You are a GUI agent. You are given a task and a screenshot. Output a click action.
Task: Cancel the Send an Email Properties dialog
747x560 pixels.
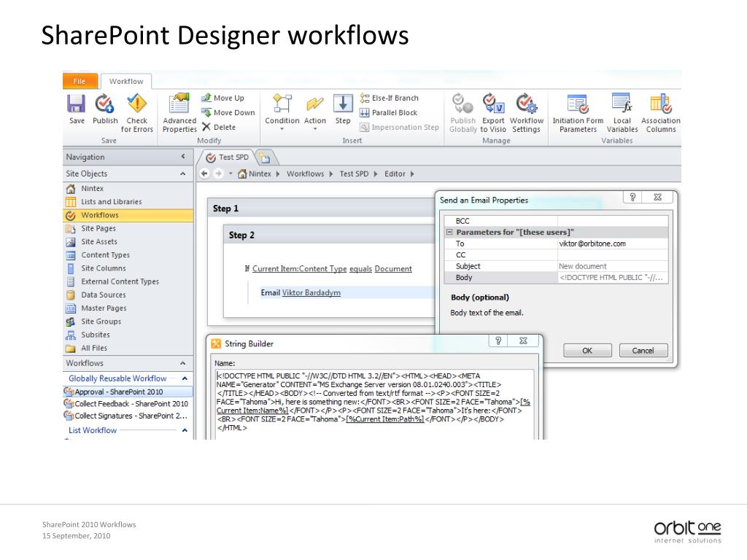click(643, 351)
